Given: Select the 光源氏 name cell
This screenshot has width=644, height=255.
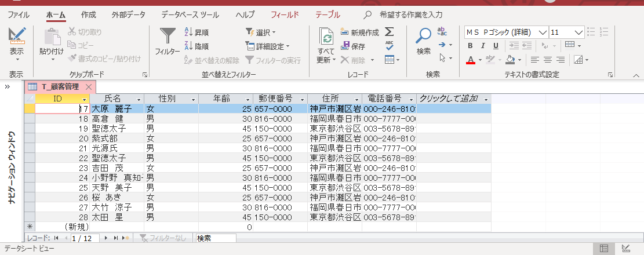Looking at the screenshot, I should [x=117, y=148].
